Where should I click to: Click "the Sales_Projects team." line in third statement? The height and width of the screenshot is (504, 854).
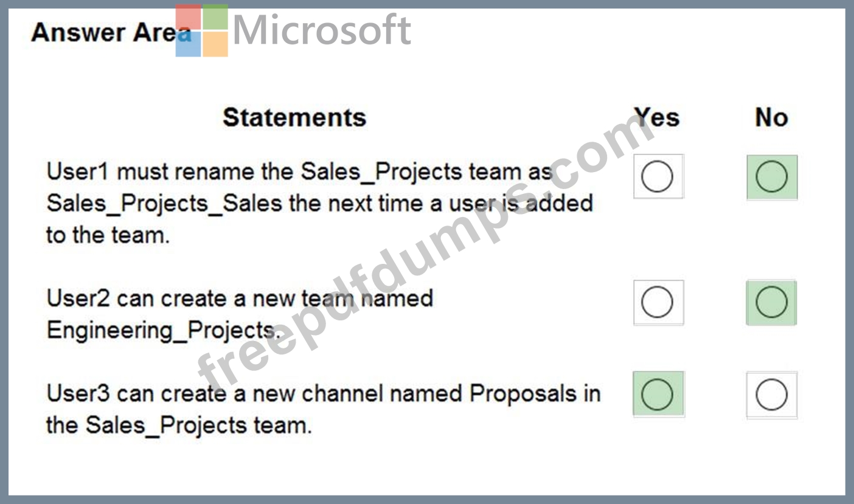coord(179,425)
